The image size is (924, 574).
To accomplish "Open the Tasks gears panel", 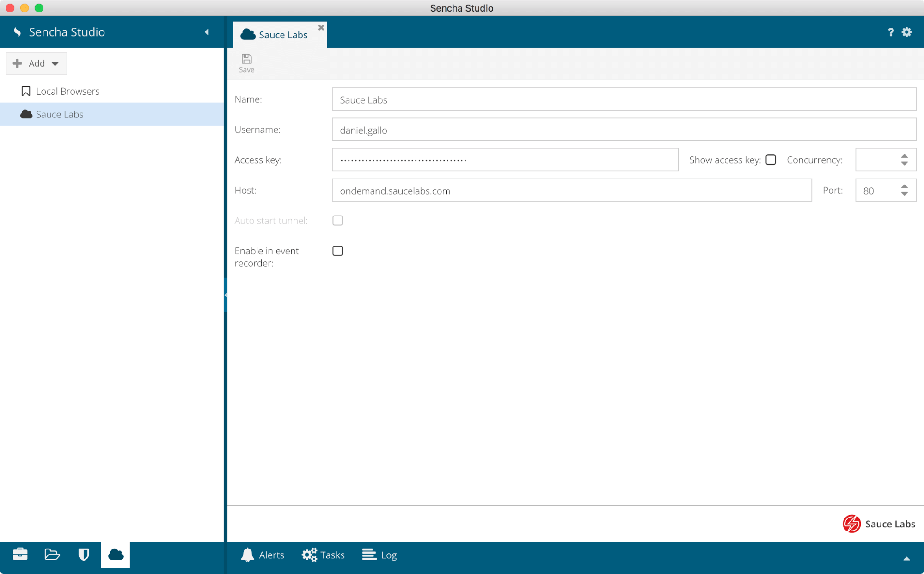I will 323,555.
